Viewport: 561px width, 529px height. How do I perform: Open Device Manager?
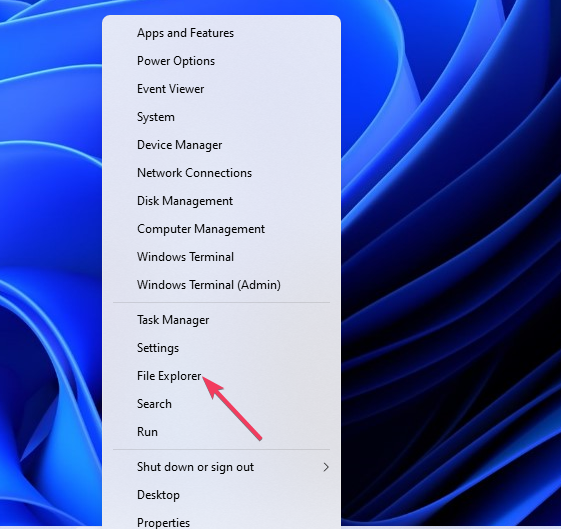click(179, 145)
